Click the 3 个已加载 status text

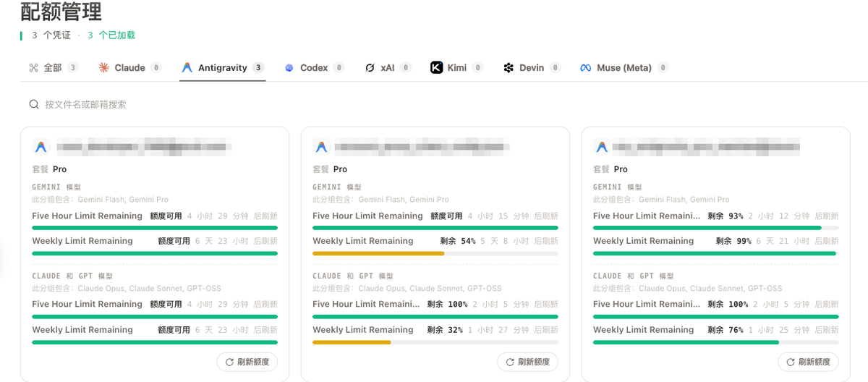[111, 35]
